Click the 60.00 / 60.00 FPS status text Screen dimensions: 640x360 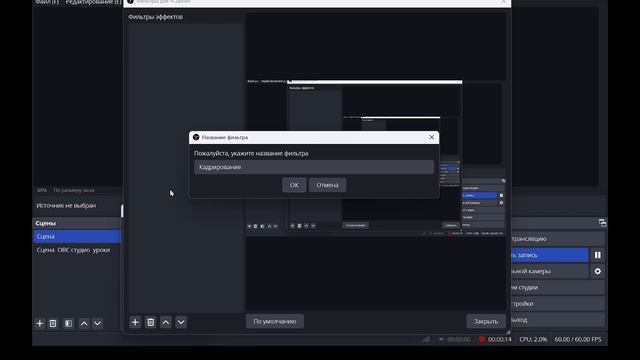(578, 339)
